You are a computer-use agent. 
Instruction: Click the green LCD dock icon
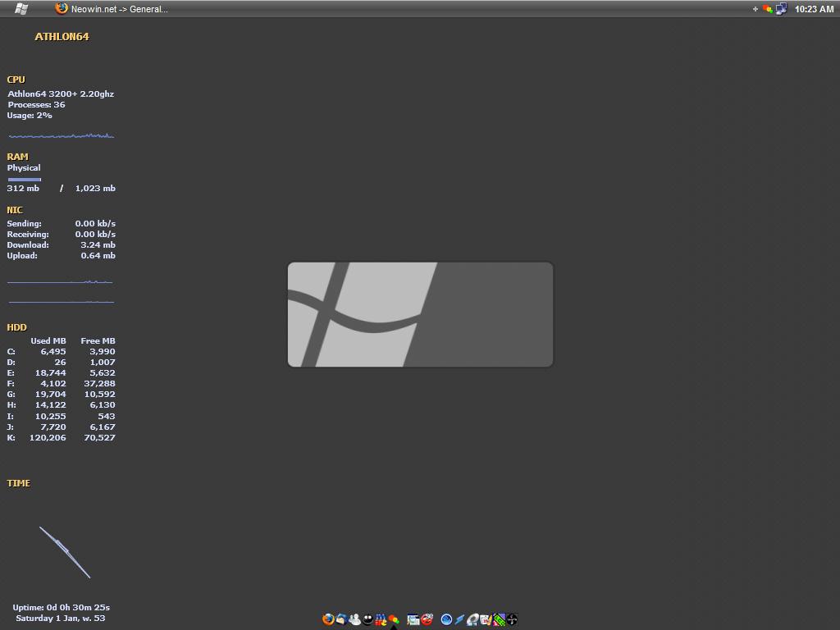pos(499,619)
